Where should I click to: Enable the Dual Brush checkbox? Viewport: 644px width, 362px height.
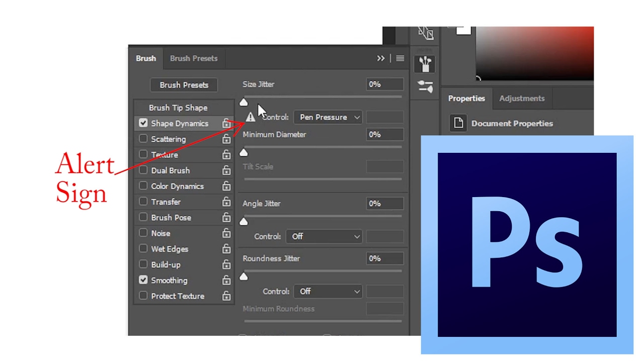click(143, 170)
